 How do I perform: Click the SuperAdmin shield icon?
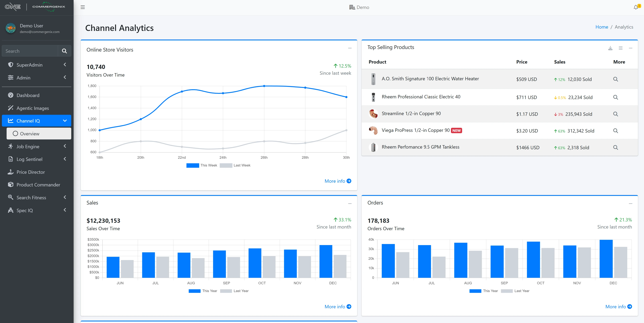pos(10,65)
